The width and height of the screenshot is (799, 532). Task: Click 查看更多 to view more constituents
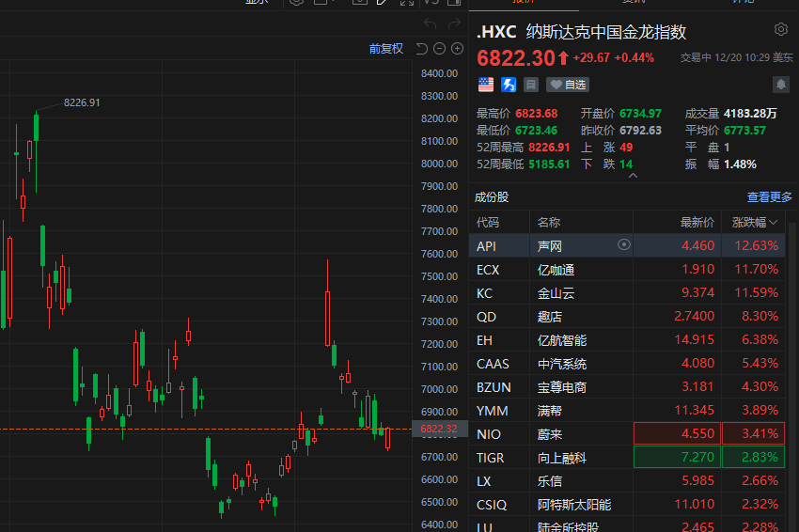pos(769,197)
